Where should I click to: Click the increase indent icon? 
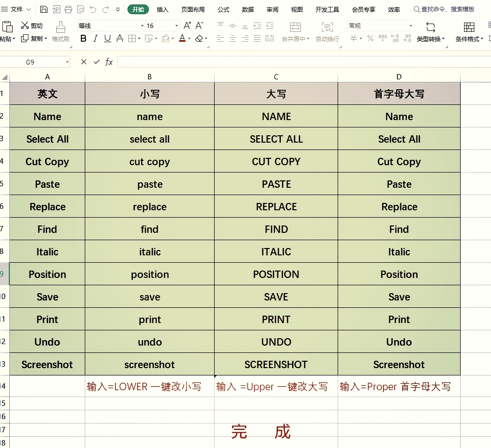pos(270,25)
